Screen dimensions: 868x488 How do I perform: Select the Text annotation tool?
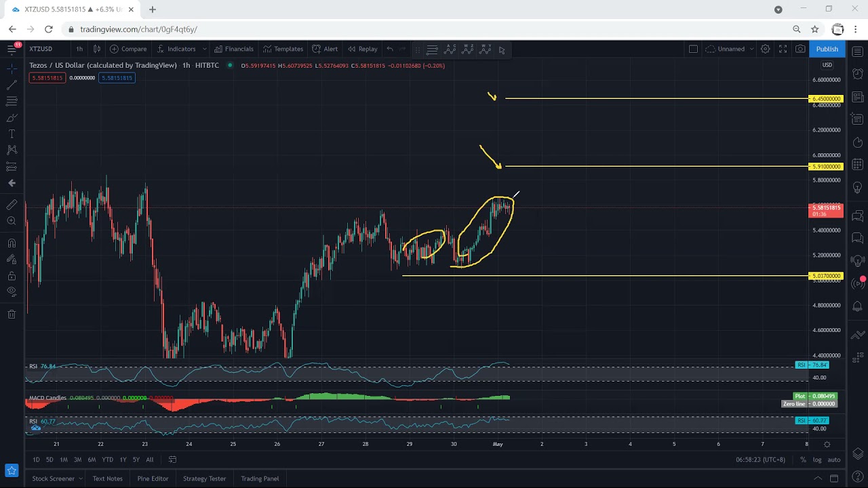coord(12,134)
